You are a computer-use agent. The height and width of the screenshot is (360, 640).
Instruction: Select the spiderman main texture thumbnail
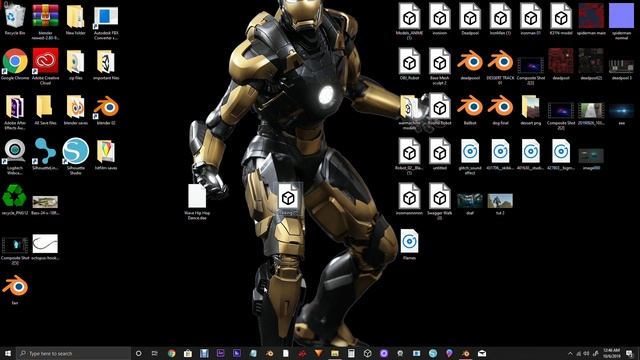(x=591, y=17)
